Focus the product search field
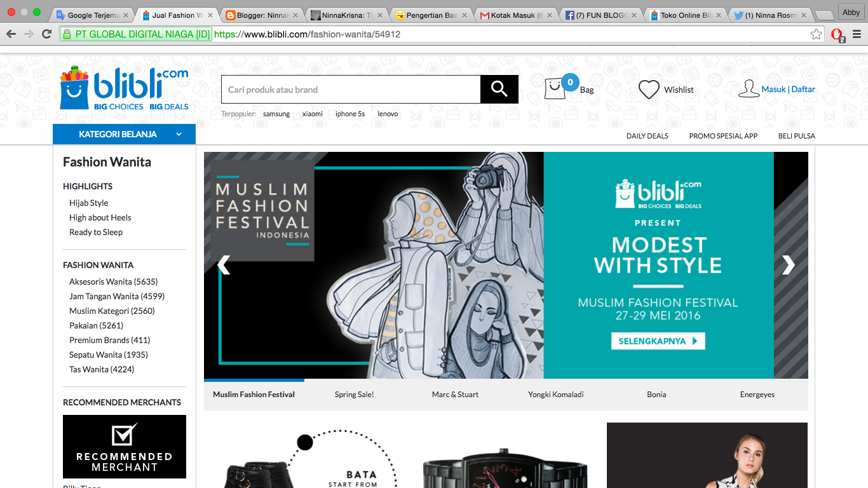Viewport: 868px width, 488px height. tap(351, 89)
